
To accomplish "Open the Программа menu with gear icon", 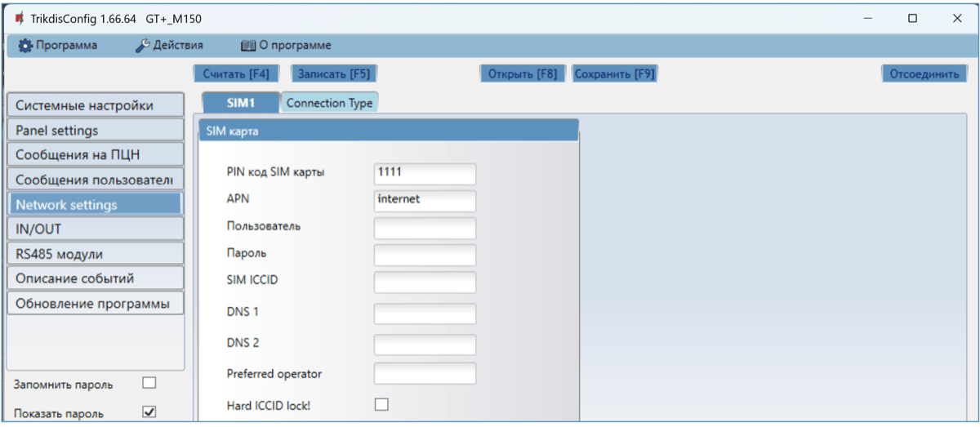I will [x=57, y=45].
